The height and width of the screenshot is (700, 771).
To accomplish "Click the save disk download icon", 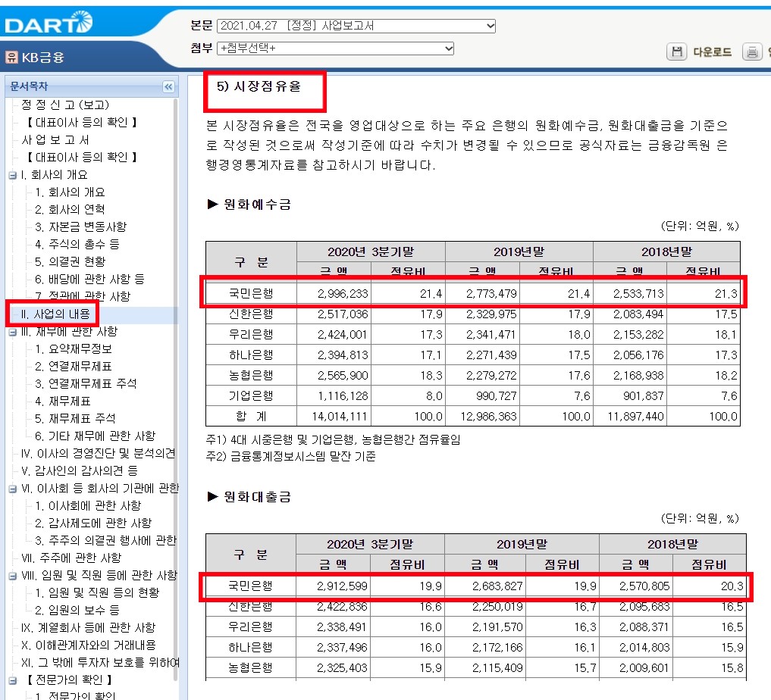I will [676, 52].
